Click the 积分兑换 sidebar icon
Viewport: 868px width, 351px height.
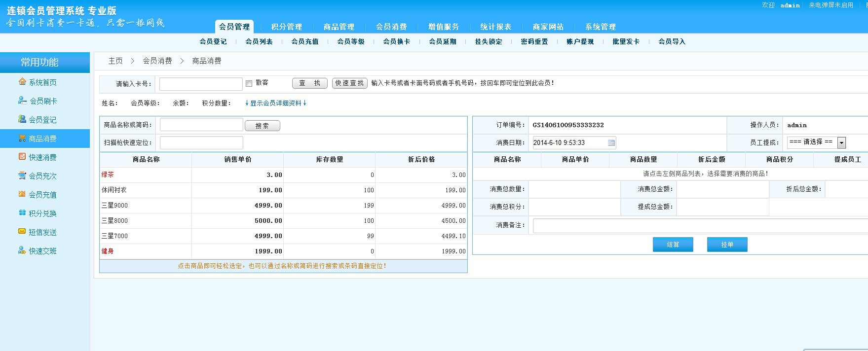pyautogui.click(x=22, y=213)
